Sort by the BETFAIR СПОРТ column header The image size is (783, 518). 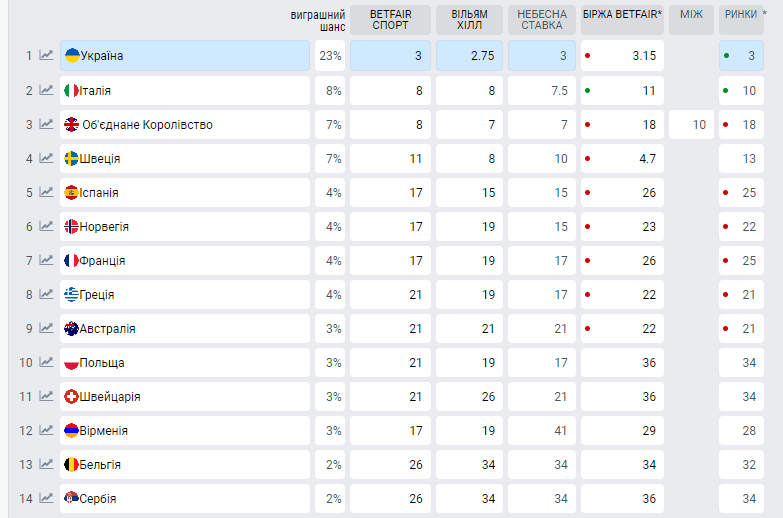point(390,19)
